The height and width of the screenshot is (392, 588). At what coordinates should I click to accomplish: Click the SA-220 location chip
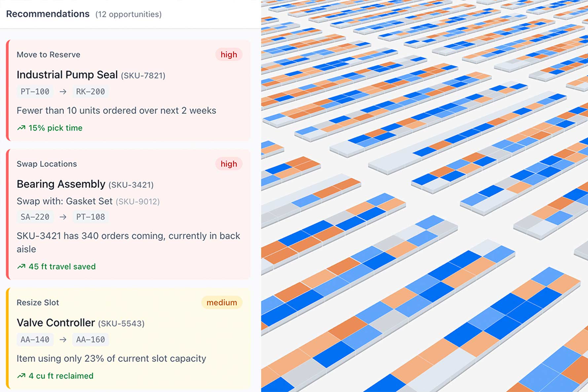pyautogui.click(x=35, y=217)
